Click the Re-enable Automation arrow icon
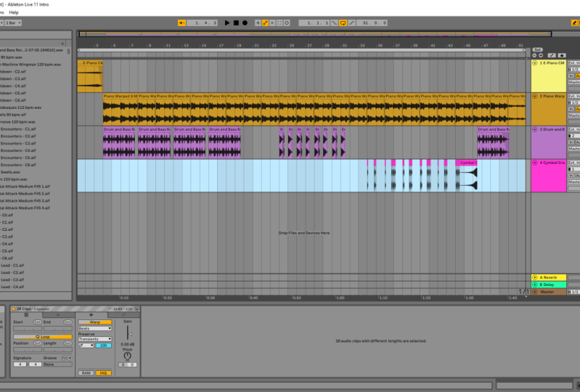580x392 pixels. coord(273,23)
